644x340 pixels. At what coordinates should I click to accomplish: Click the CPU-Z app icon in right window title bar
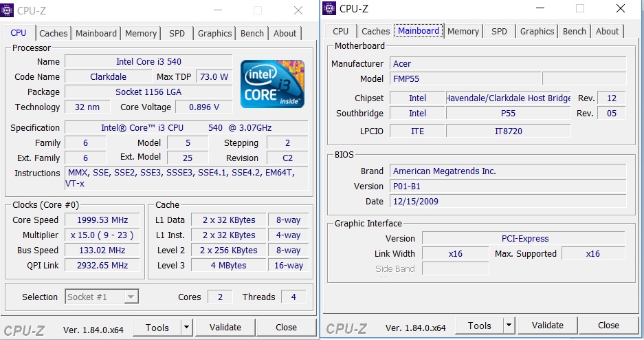tap(329, 8)
